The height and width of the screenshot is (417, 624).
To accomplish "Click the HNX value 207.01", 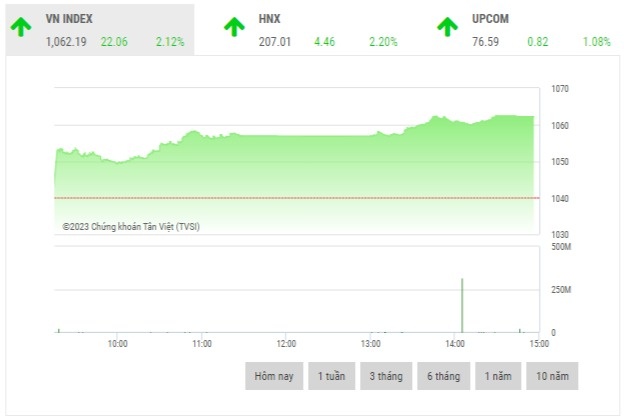I will point(274,42).
